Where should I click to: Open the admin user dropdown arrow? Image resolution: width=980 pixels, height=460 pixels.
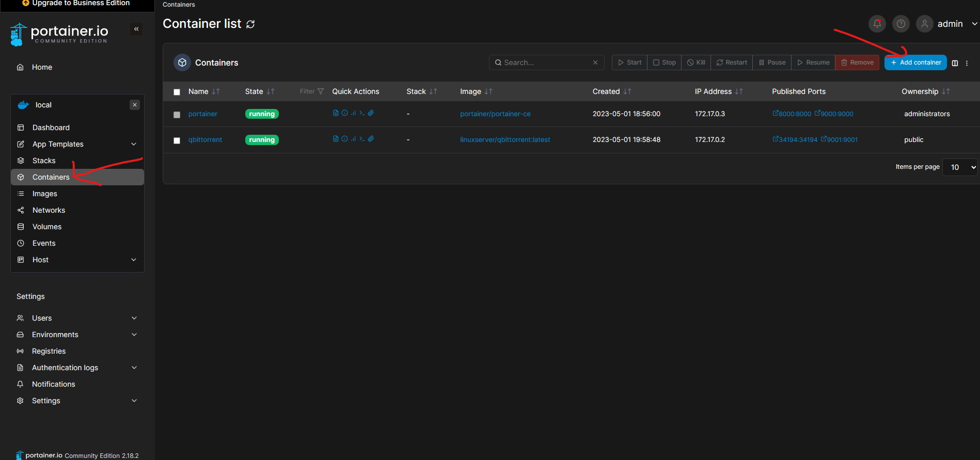(x=974, y=24)
